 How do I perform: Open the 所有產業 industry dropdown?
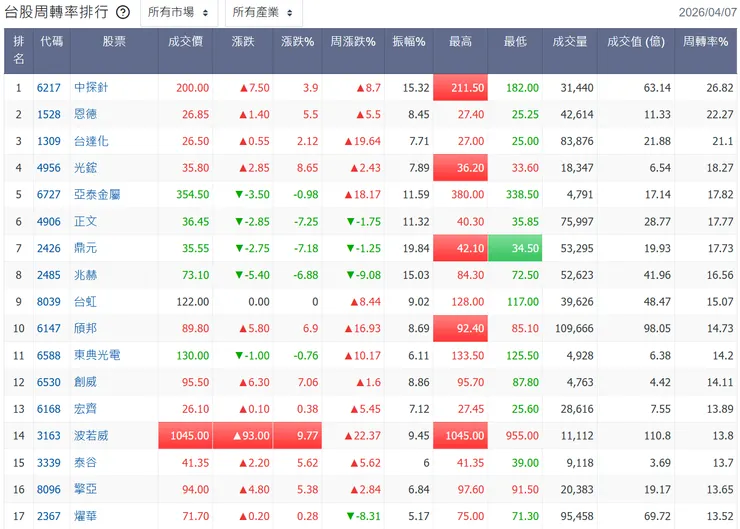pyautogui.click(x=263, y=12)
